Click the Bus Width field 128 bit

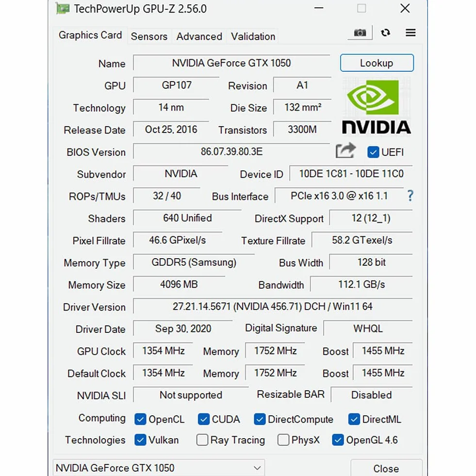tap(371, 263)
